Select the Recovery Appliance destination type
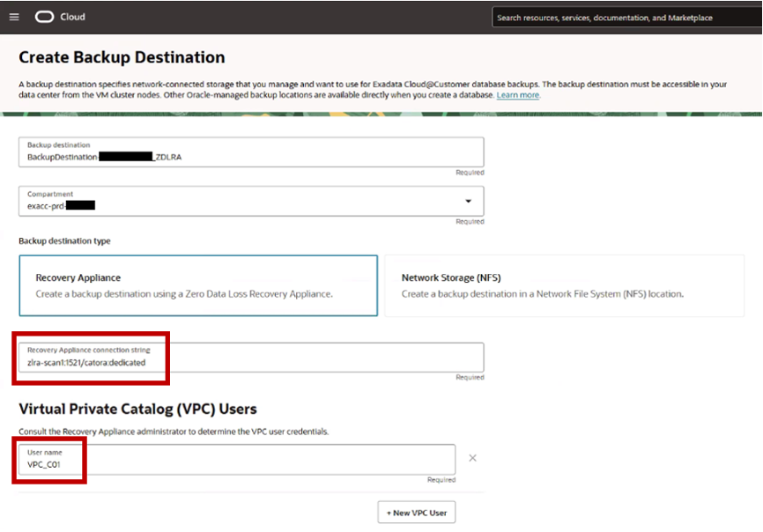Screen dimensions: 763x532 pos(198,285)
